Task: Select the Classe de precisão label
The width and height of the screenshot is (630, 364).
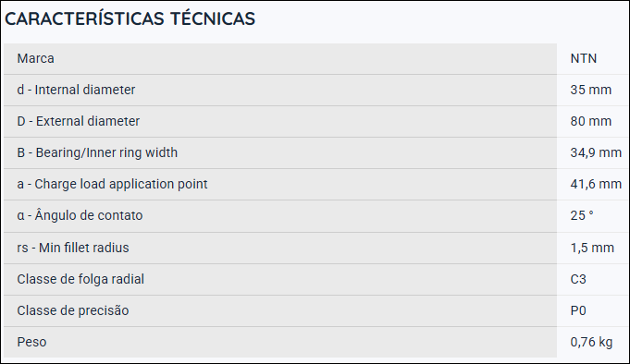Action: tap(73, 310)
